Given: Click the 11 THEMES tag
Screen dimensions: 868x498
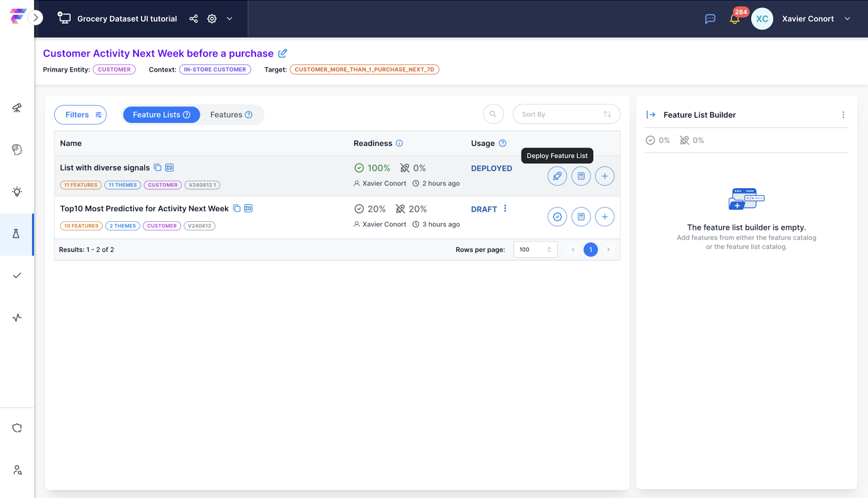Looking at the screenshot, I should pos(122,185).
